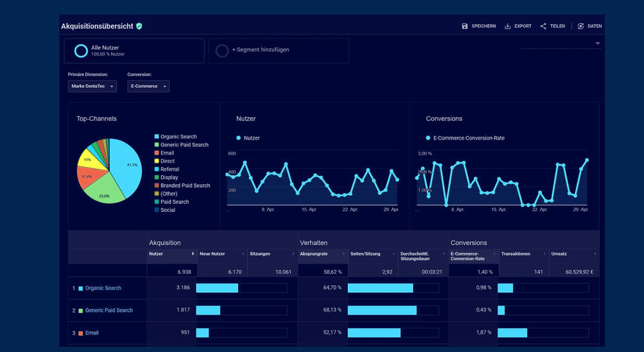Select the Alle Nutzer segment circle

(81, 51)
